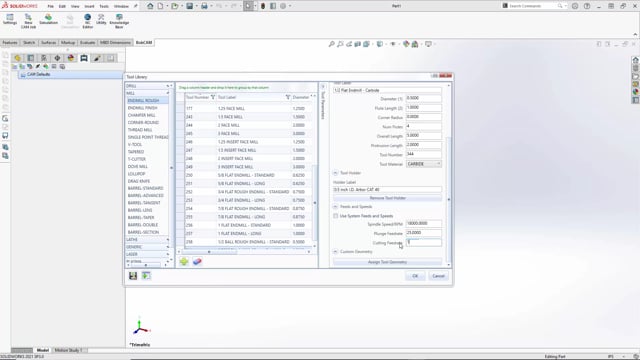Click the Print icon in the toolbar

point(204,6)
